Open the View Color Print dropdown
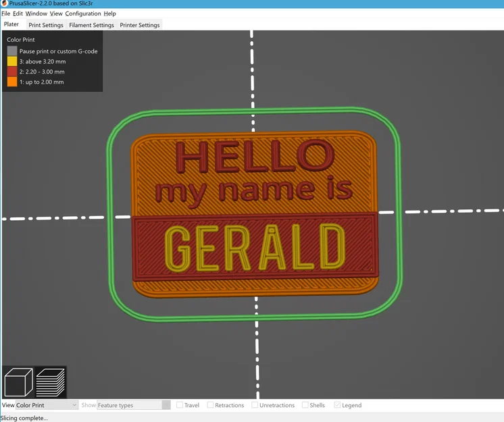The height and width of the screenshot is (422, 504). 47,405
